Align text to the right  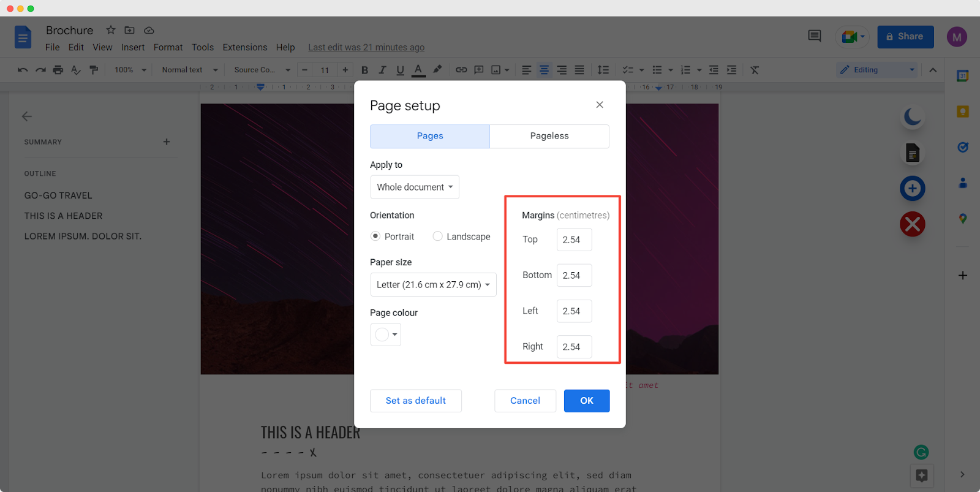(562, 70)
